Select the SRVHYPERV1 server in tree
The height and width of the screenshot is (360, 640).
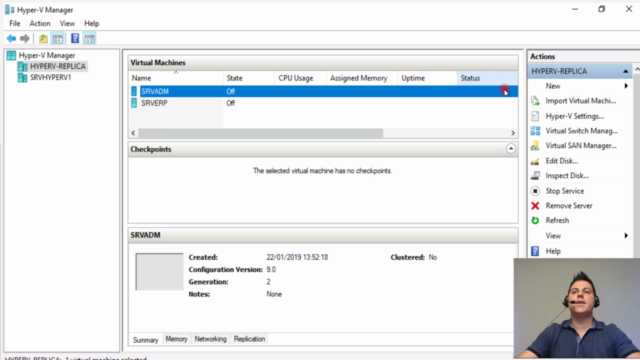(51, 78)
